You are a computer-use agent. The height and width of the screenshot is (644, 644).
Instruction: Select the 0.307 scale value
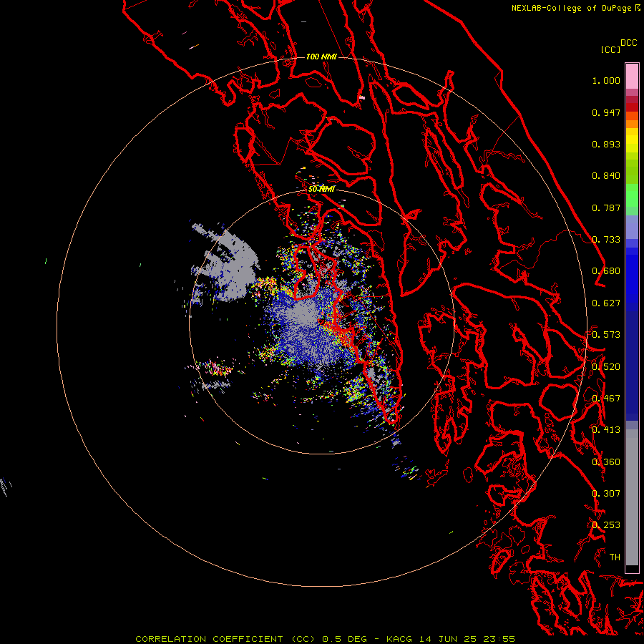(x=606, y=493)
